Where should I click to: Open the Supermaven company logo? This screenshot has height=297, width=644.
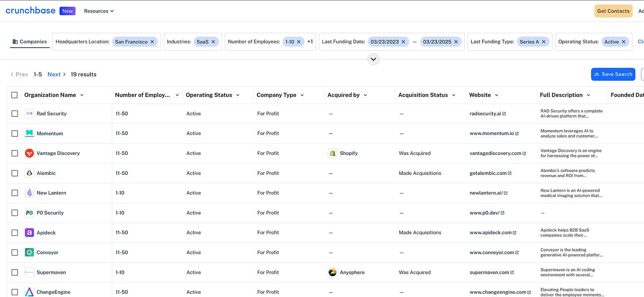pyautogui.click(x=29, y=272)
